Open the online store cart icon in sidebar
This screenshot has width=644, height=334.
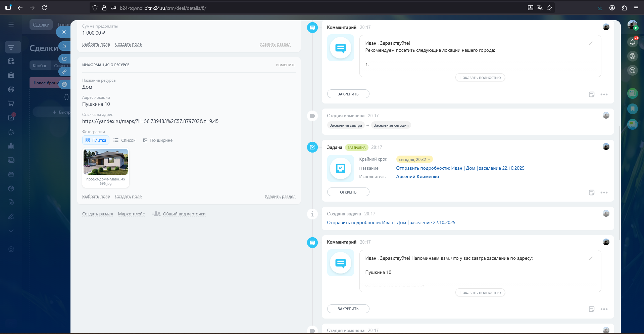11,103
